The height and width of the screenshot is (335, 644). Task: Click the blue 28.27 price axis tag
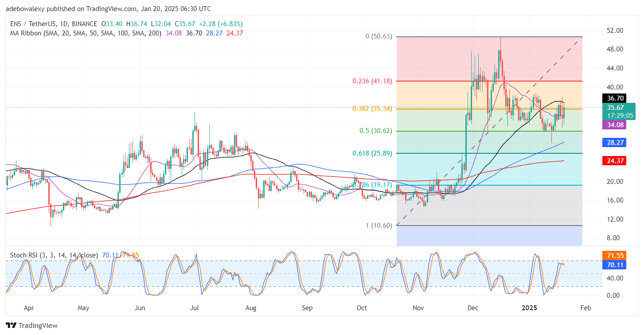tap(613, 143)
